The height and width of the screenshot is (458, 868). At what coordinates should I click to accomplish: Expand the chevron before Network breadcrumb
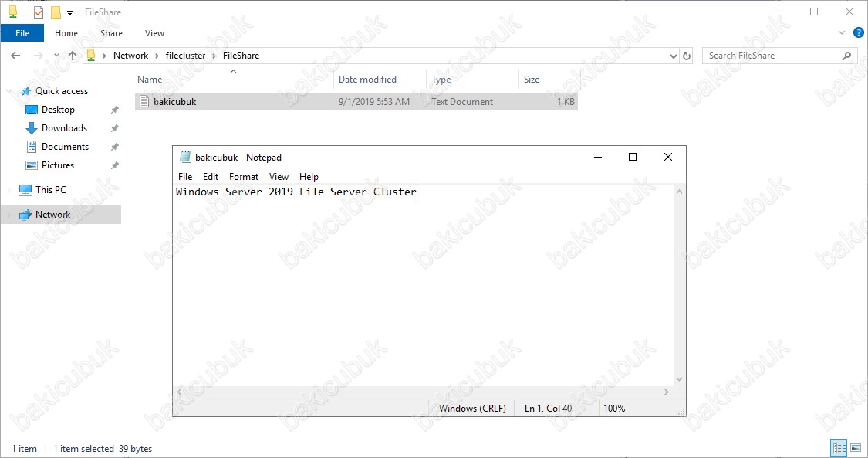click(103, 56)
